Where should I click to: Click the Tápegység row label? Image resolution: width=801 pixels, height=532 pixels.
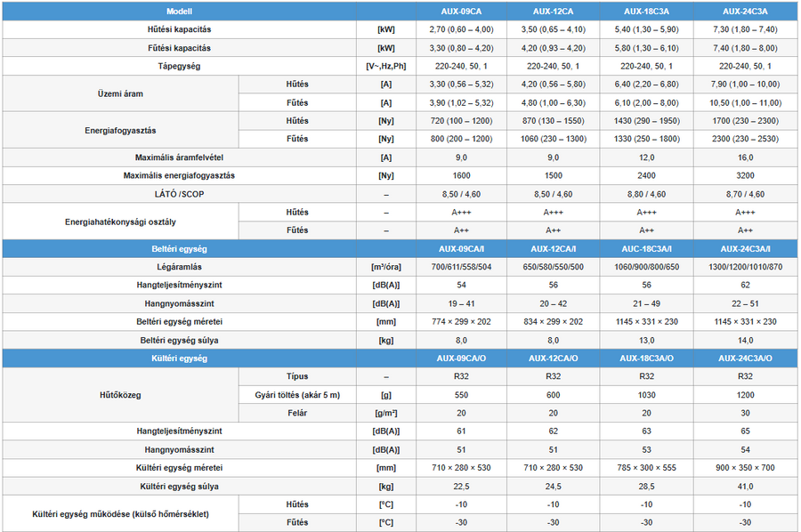pyautogui.click(x=179, y=66)
